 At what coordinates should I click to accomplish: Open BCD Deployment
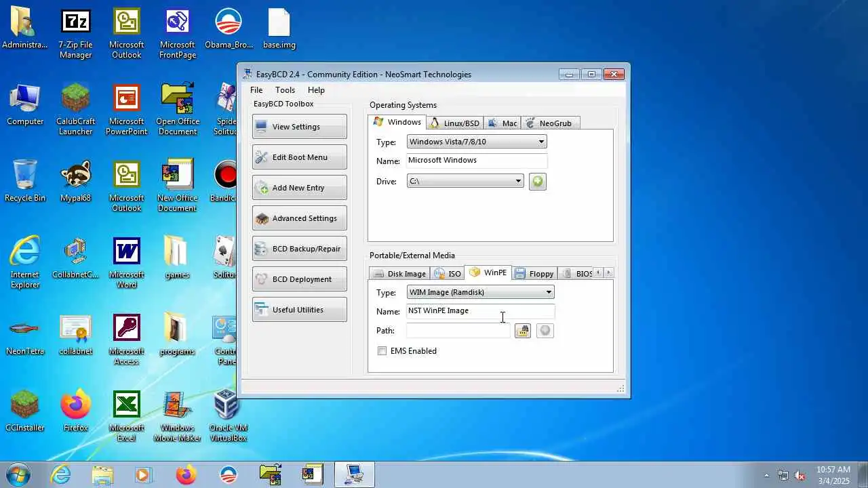pos(299,279)
